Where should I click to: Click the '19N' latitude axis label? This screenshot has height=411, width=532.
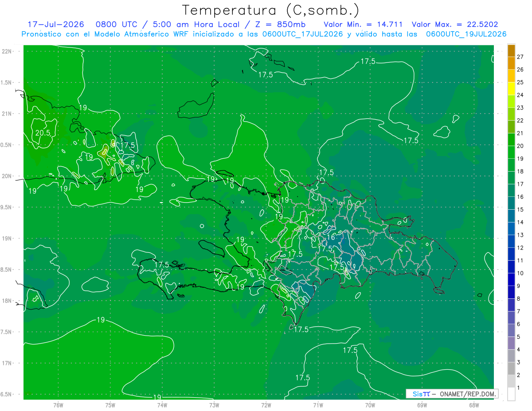pos(7,239)
